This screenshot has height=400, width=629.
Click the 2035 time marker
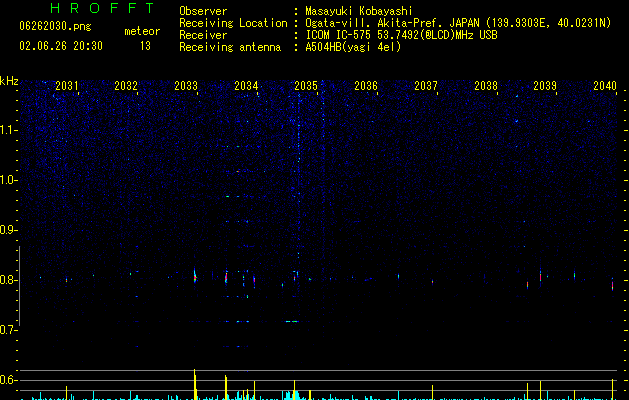pos(306,86)
